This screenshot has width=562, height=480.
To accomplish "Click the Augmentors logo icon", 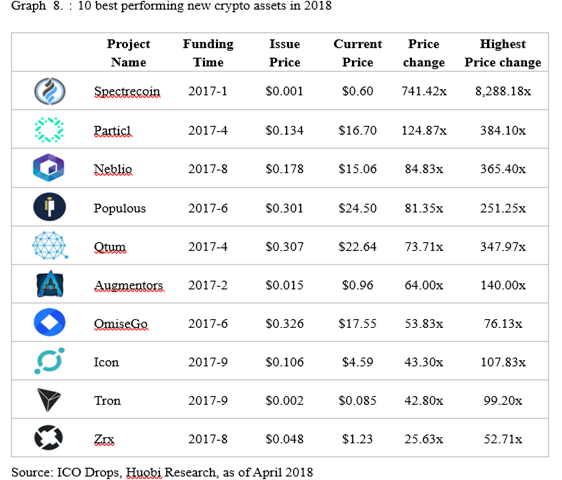I will click(x=50, y=284).
